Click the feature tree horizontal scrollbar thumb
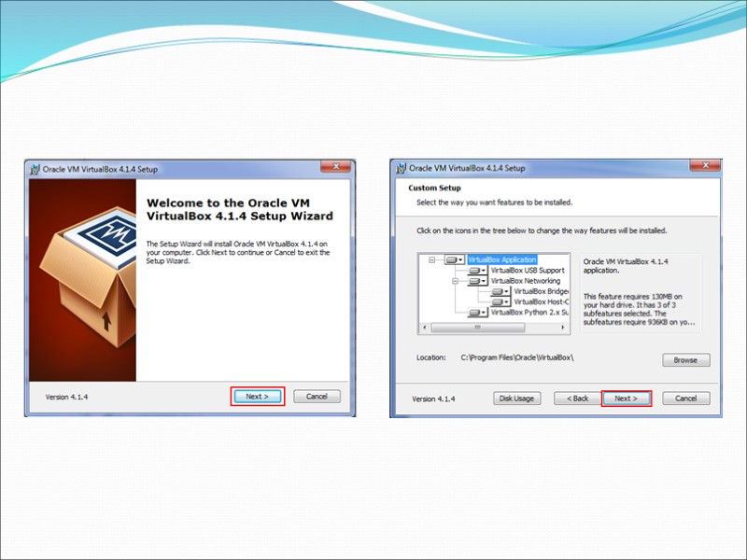This screenshot has height=560, width=747. click(478, 328)
